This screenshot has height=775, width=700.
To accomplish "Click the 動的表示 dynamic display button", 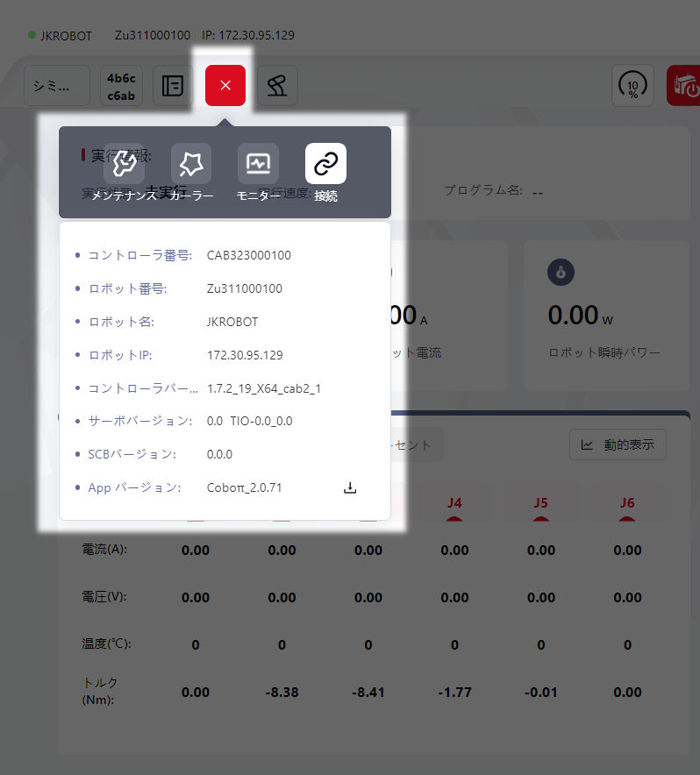I will click(x=618, y=444).
